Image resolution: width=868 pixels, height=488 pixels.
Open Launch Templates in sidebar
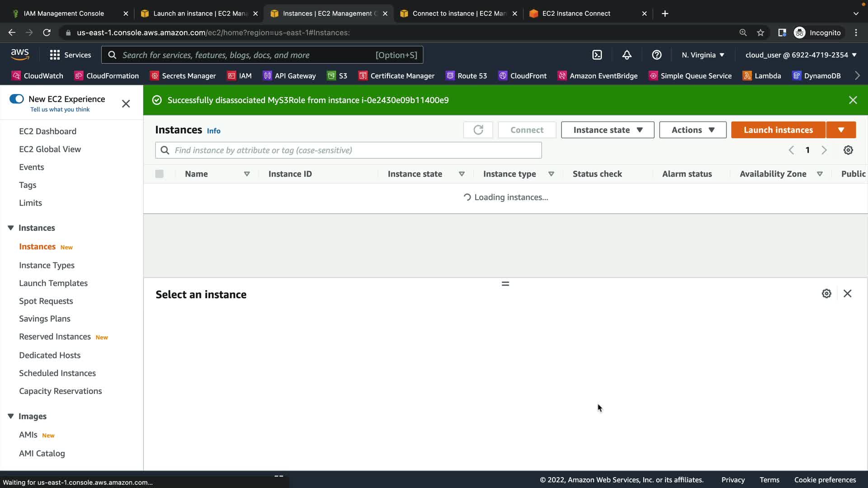[53, 283]
